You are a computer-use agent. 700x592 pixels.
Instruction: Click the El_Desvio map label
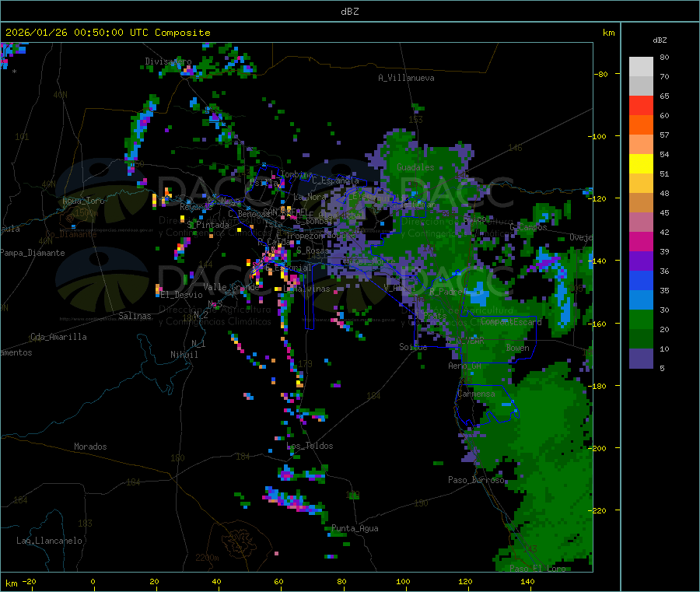pyautogui.click(x=182, y=295)
